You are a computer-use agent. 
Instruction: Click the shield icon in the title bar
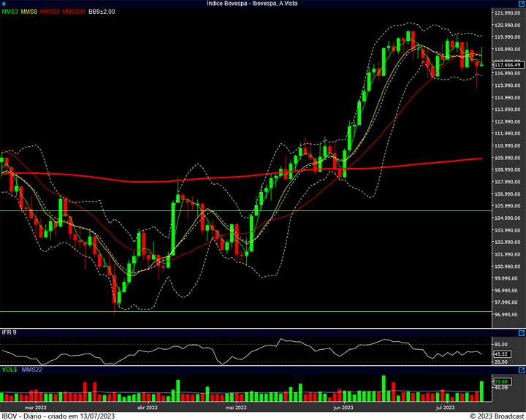pos(4,4)
